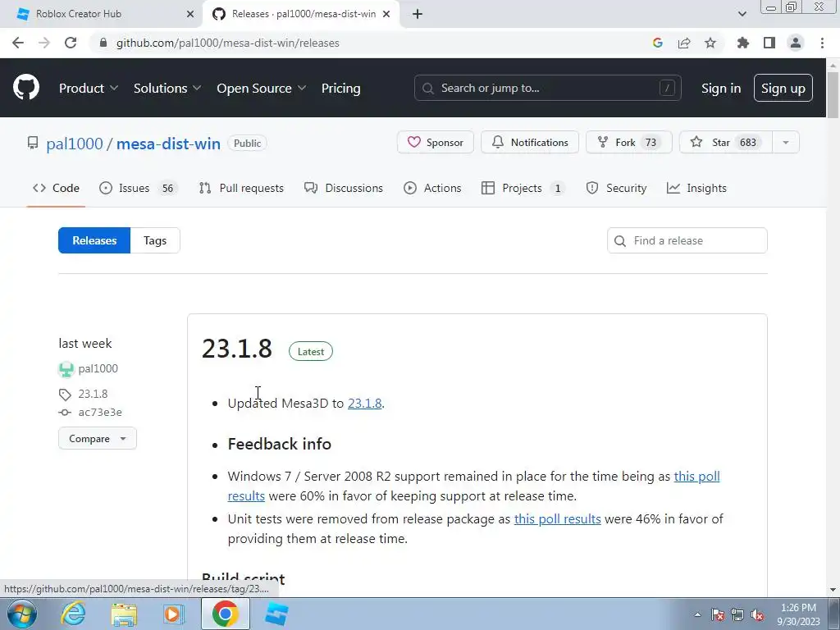840x630 pixels.
Task: Open Chrome side panel icon
Action: click(x=769, y=43)
